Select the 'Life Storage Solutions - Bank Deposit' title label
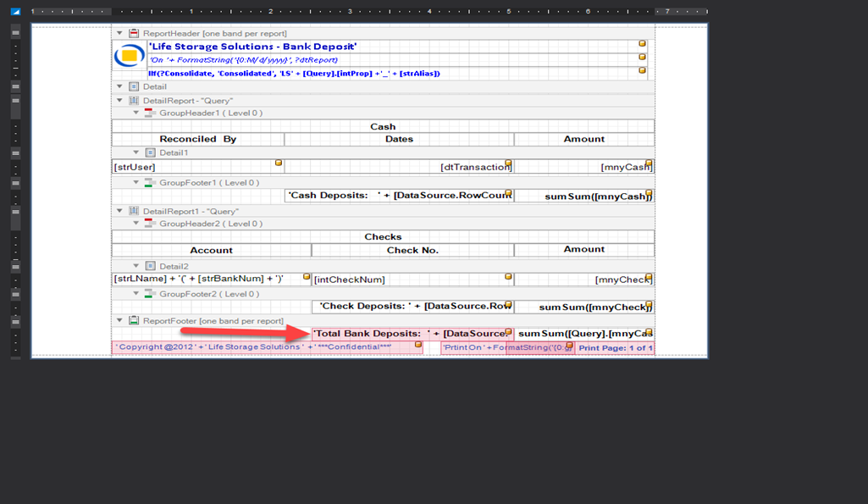Image resolution: width=868 pixels, height=504 pixels. (x=397, y=47)
